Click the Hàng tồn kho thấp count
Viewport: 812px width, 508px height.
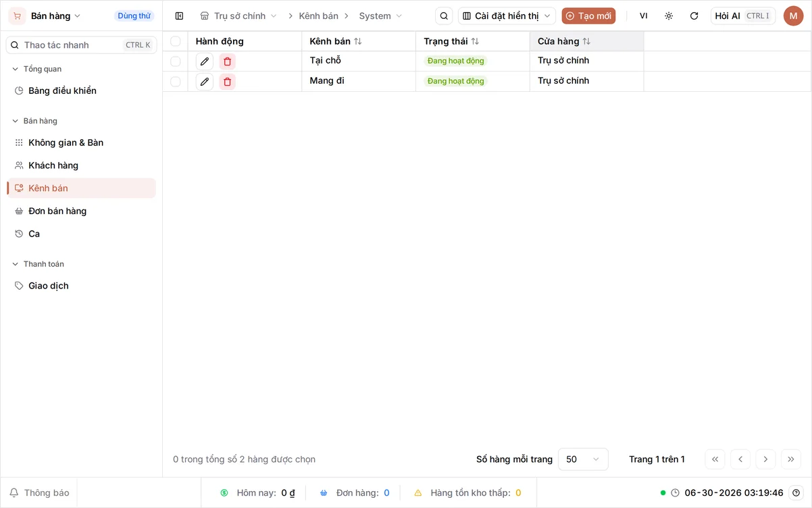click(518, 493)
